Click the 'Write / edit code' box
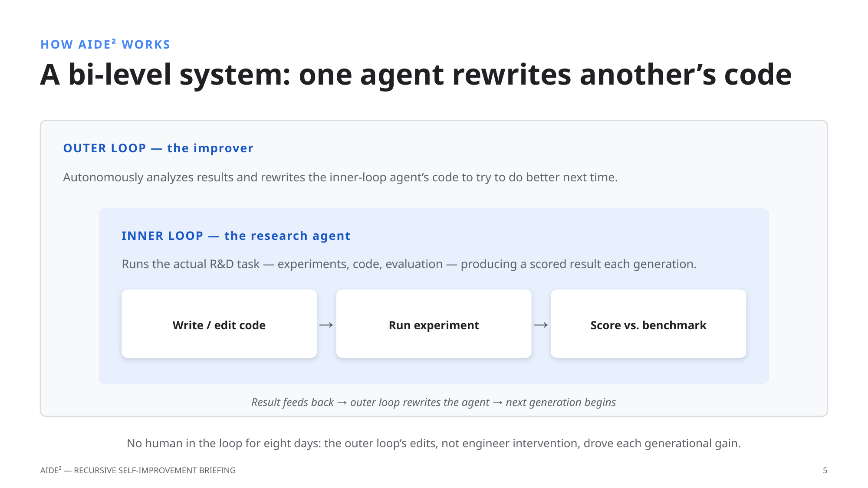Screen dimensions: 868x488 [x=219, y=324]
